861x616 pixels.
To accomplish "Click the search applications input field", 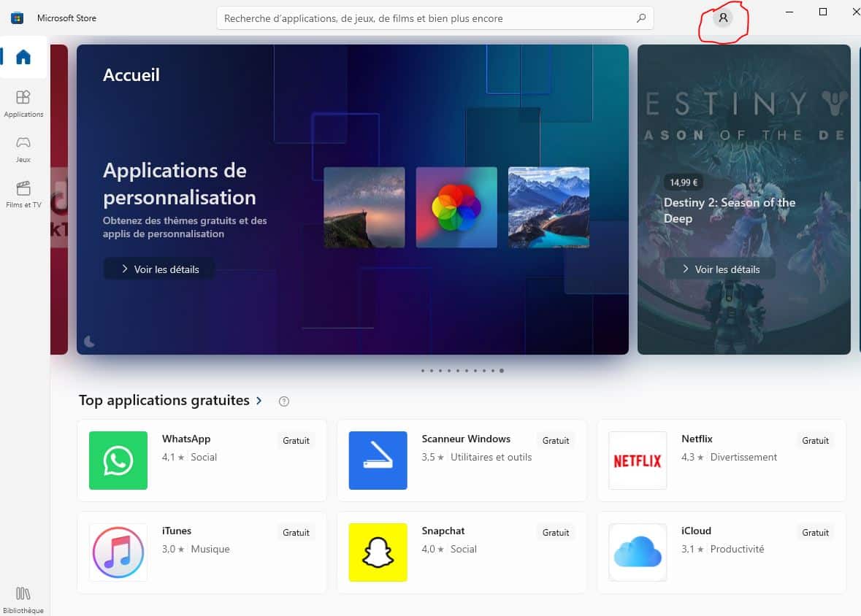I will (424, 18).
